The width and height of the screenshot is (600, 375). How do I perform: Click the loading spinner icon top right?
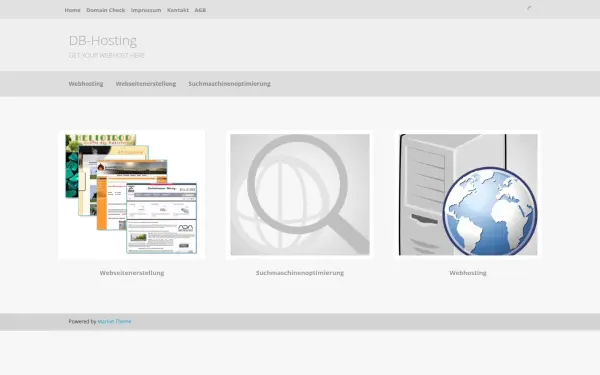coord(530,8)
